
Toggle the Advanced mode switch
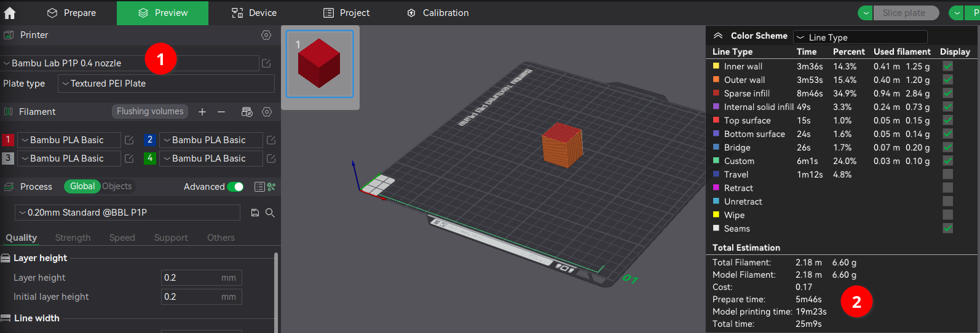tap(235, 187)
